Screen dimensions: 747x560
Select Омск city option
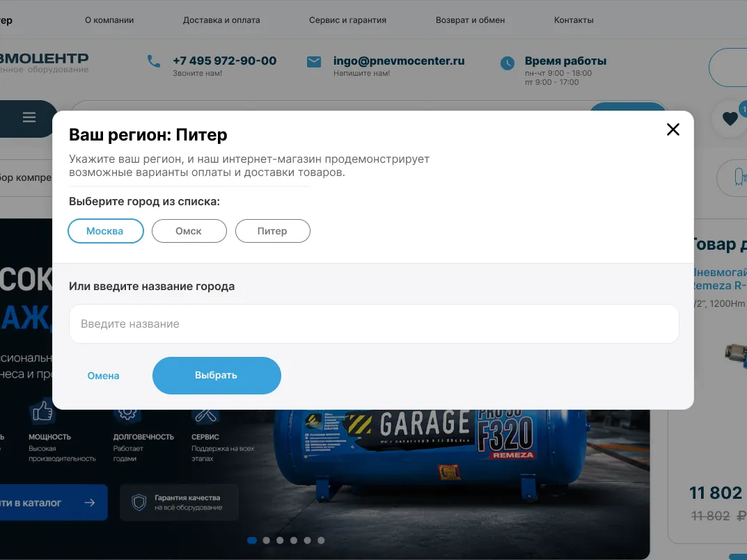pos(189,231)
